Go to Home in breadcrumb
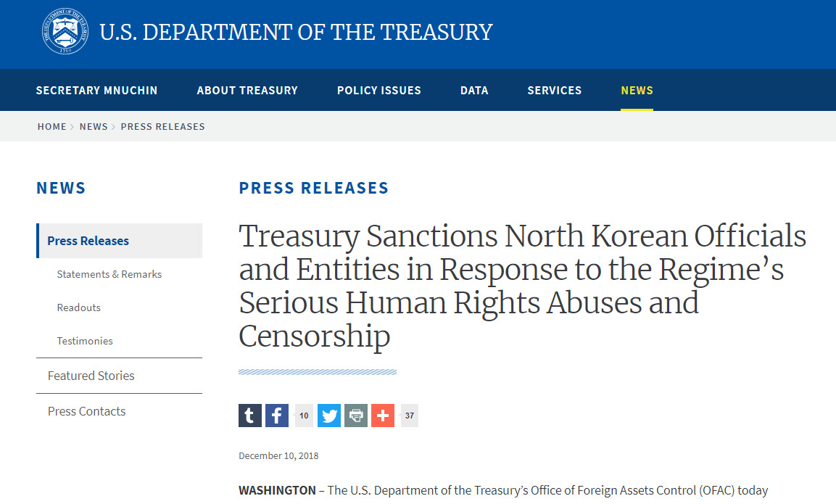This screenshot has height=504, width=836. point(51,126)
